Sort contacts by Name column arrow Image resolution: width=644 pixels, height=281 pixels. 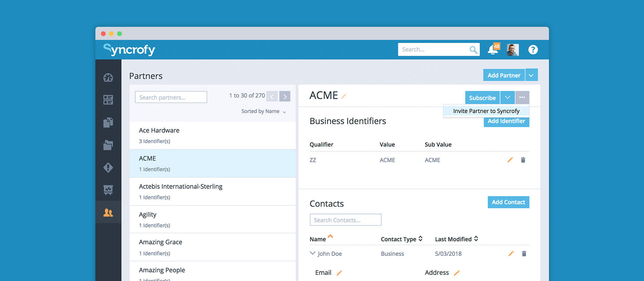[330, 236]
